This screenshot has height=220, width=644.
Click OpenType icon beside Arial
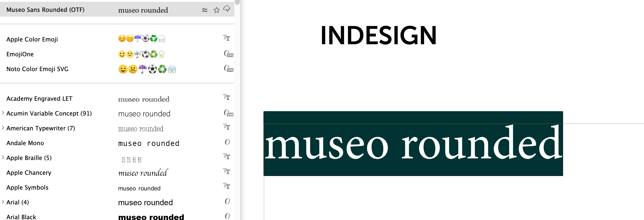[x=227, y=201]
